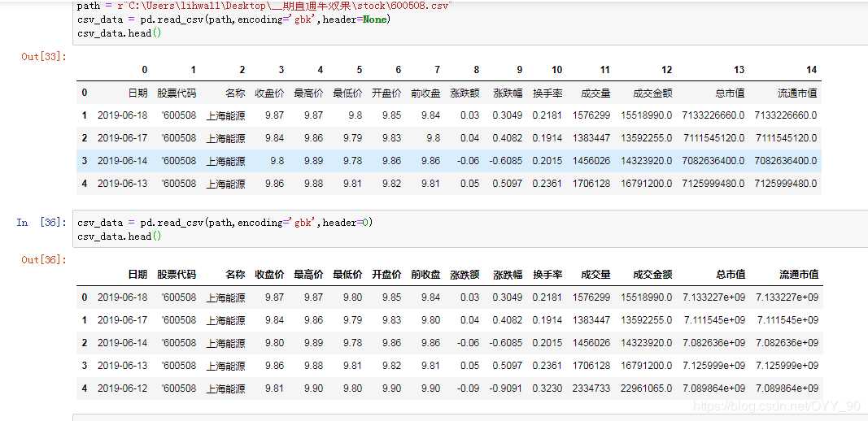
Task: Click the 成交量 value 2334733
Action: coord(591,388)
